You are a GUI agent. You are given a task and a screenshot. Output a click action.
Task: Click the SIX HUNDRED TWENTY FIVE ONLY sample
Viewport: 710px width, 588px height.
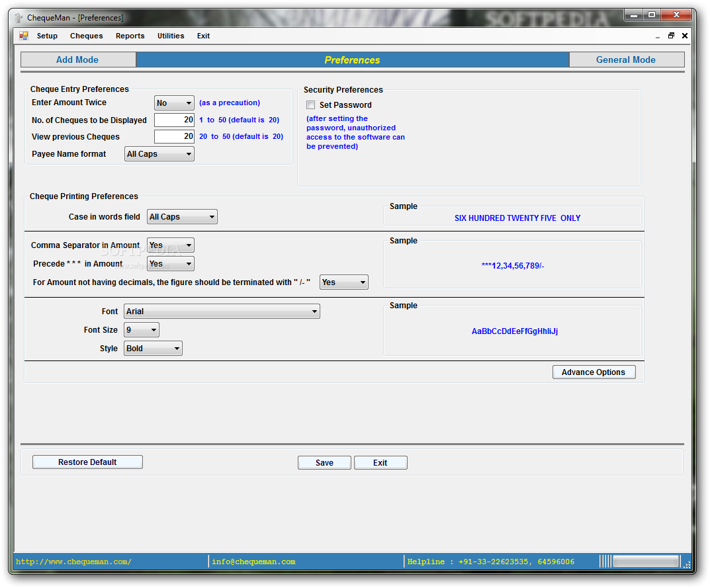click(517, 218)
